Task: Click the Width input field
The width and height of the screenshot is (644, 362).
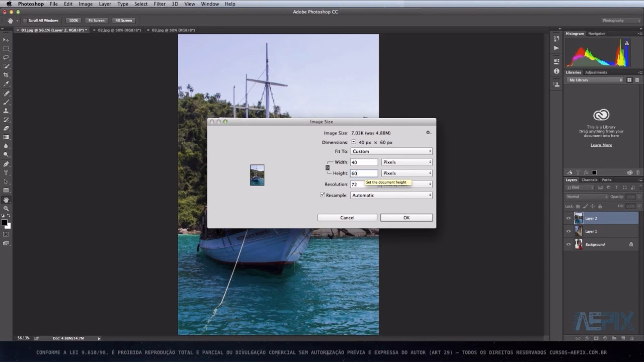Action: 364,162
